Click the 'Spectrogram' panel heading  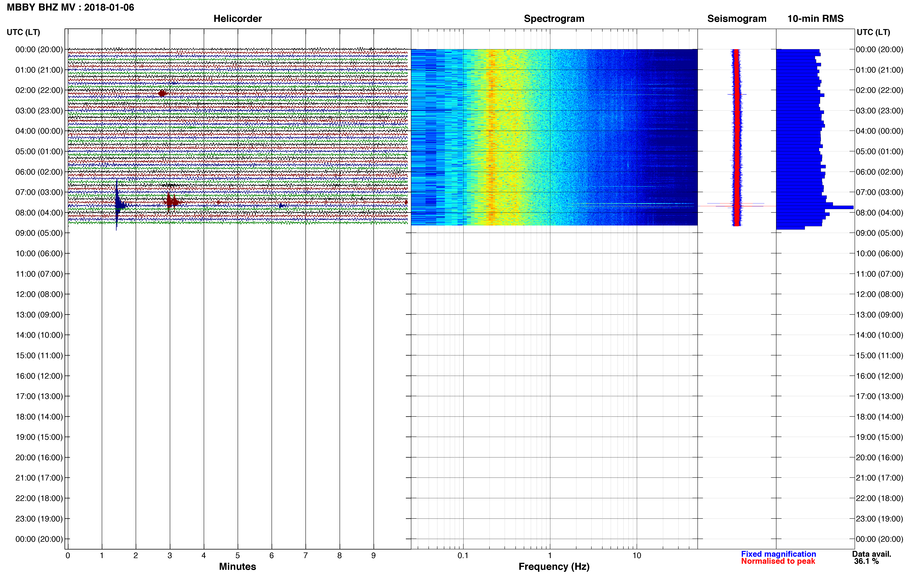point(554,19)
